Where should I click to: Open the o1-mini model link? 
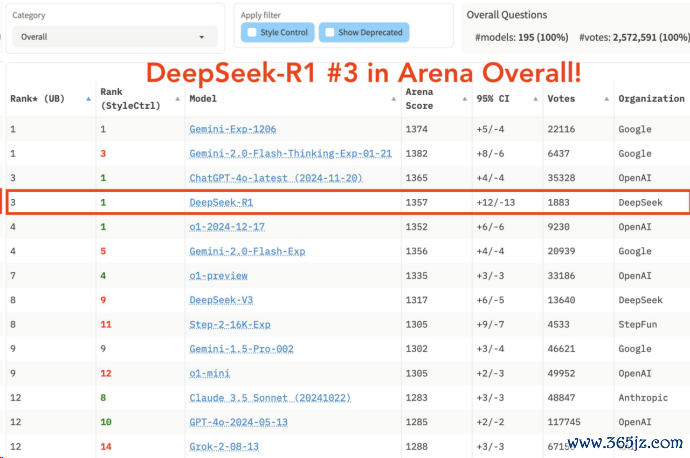[209, 374]
